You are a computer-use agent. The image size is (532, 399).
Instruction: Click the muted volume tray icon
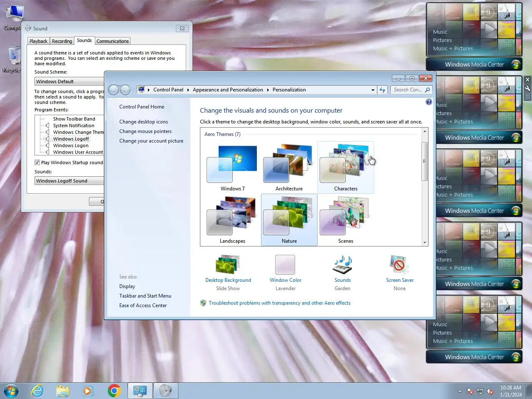click(x=490, y=391)
